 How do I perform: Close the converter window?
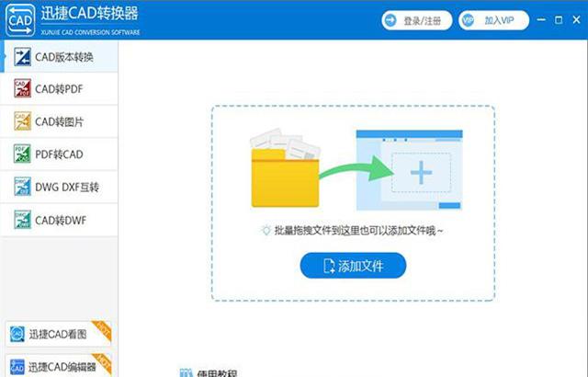577,20
